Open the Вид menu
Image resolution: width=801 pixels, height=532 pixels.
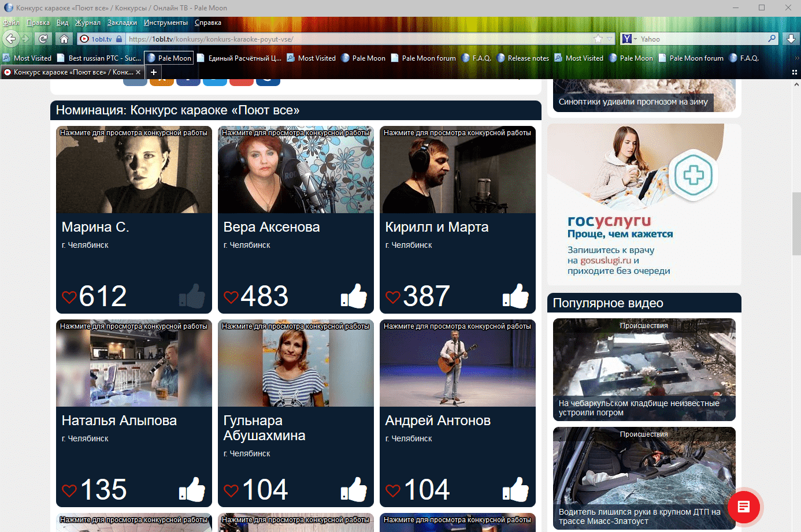62,23
